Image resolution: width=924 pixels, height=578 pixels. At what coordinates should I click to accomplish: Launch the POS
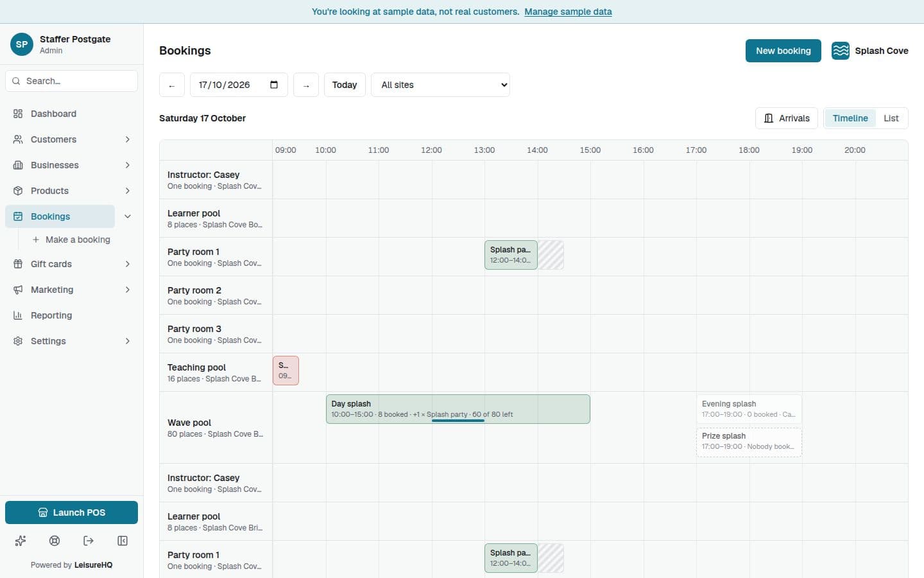coord(71,512)
